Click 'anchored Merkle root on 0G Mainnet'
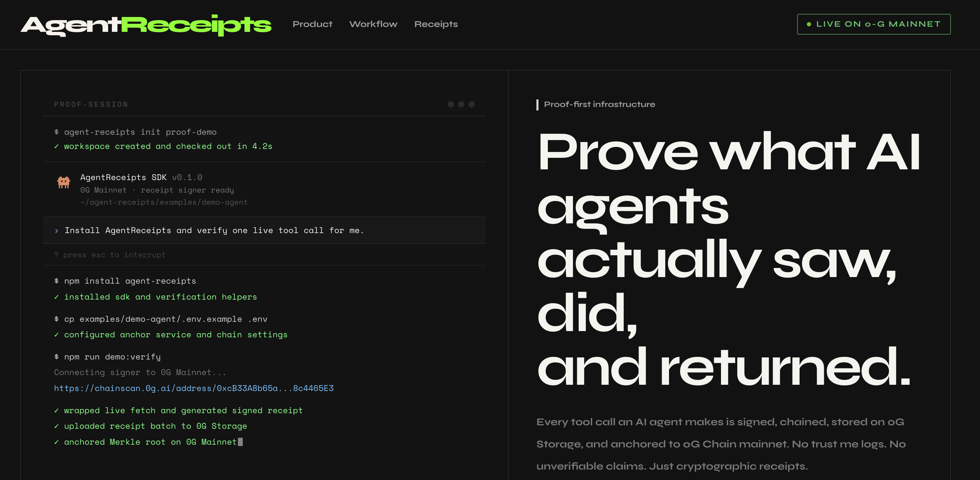 [x=145, y=442]
